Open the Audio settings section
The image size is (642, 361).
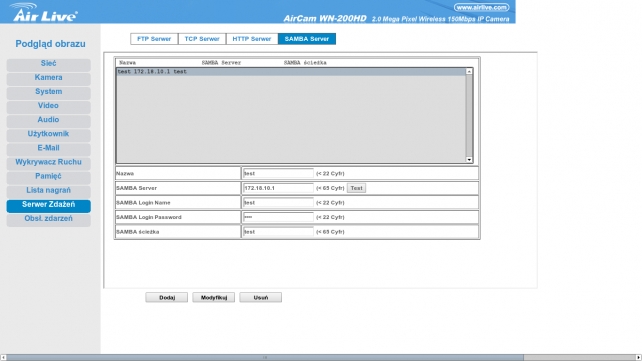(x=48, y=120)
